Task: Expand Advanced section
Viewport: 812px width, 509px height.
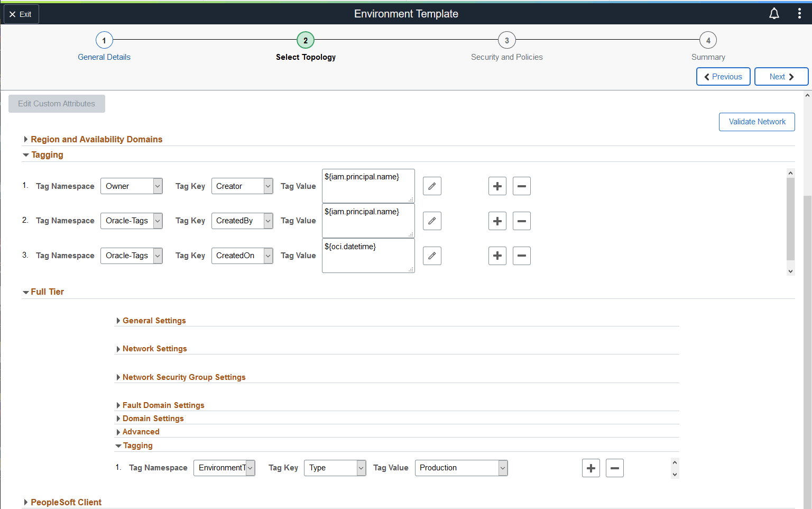Action: click(x=138, y=432)
